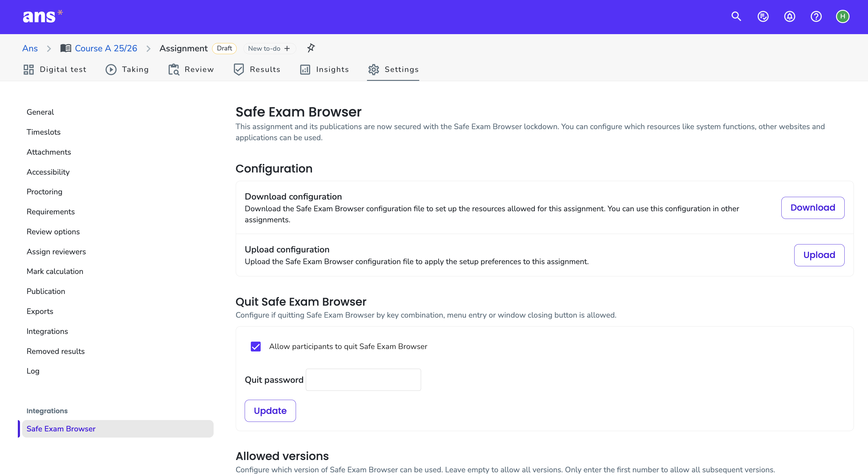Open Accessibility settings in sidebar
The height and width of the screenshot is (476, 868).
click(x=48, y=172)
